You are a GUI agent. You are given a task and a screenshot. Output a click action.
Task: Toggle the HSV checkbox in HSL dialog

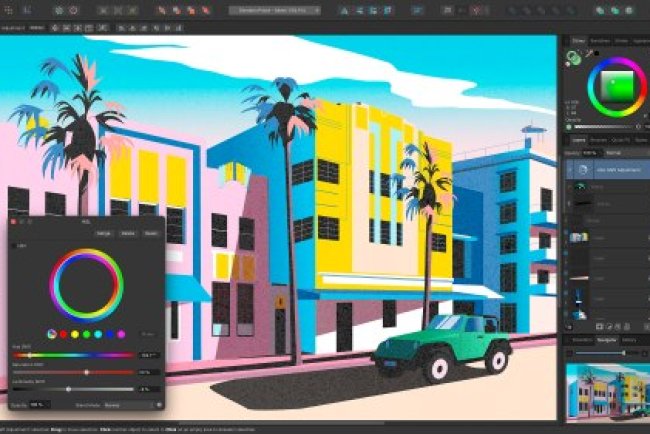(x=13, y=244)
